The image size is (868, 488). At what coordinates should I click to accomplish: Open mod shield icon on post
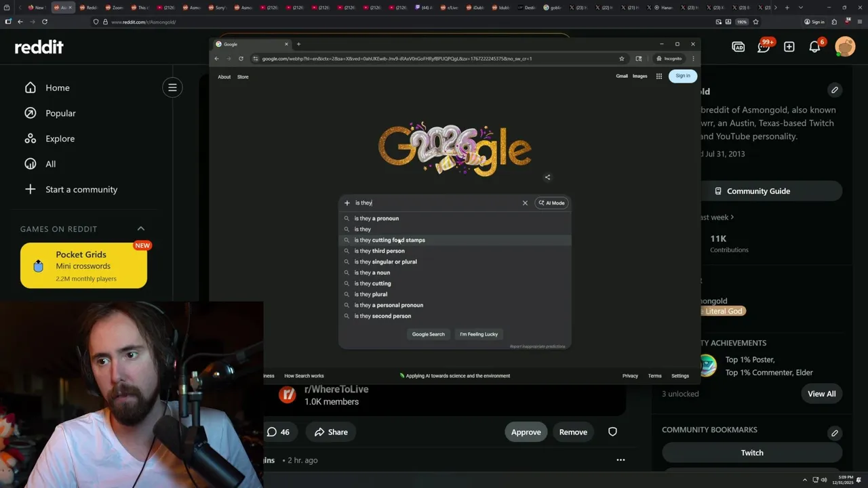[x=612, y=432]
